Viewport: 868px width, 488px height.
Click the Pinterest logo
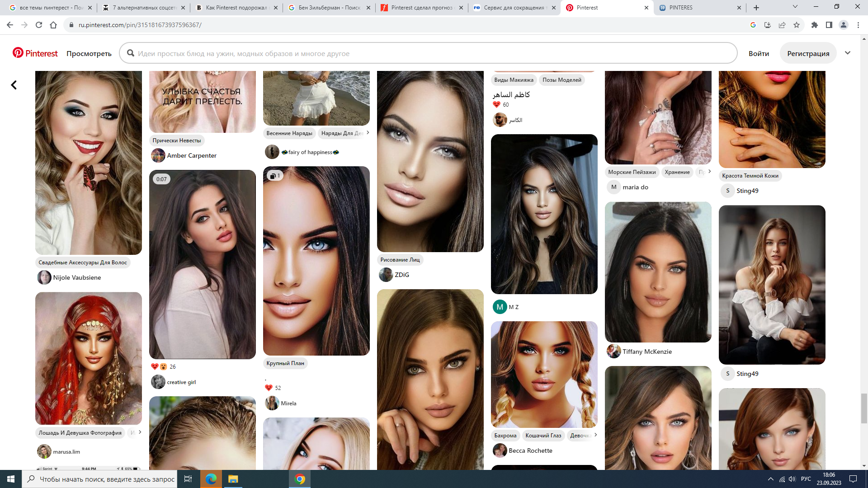(x=35, y=53)
